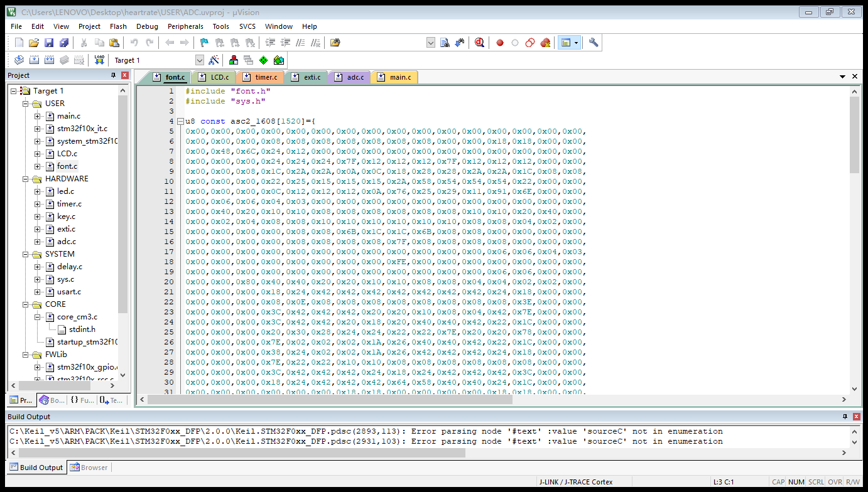The image size is (868, 492).
Task: Open the Pack Installer icon
Action: click(x=279, y=60)
